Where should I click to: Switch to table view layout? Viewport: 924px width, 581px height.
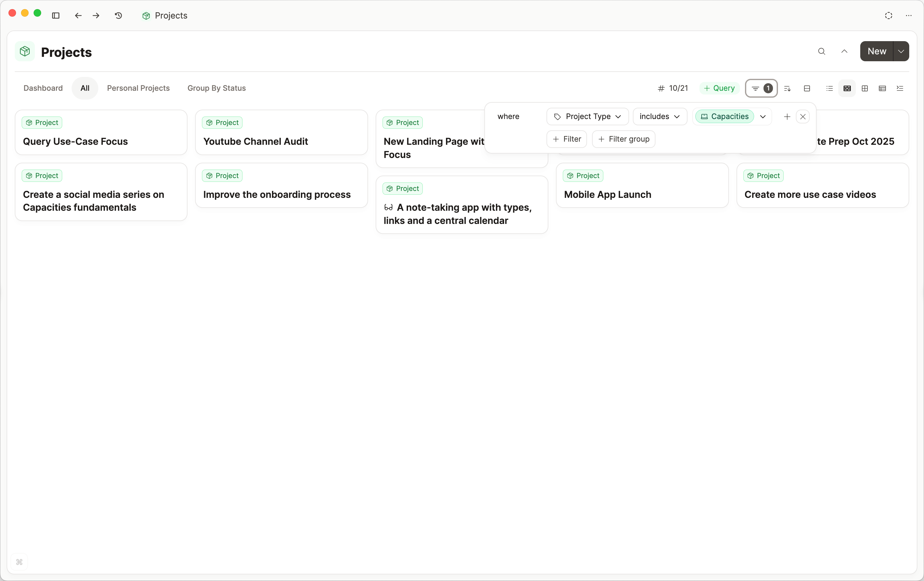[882, 88]
